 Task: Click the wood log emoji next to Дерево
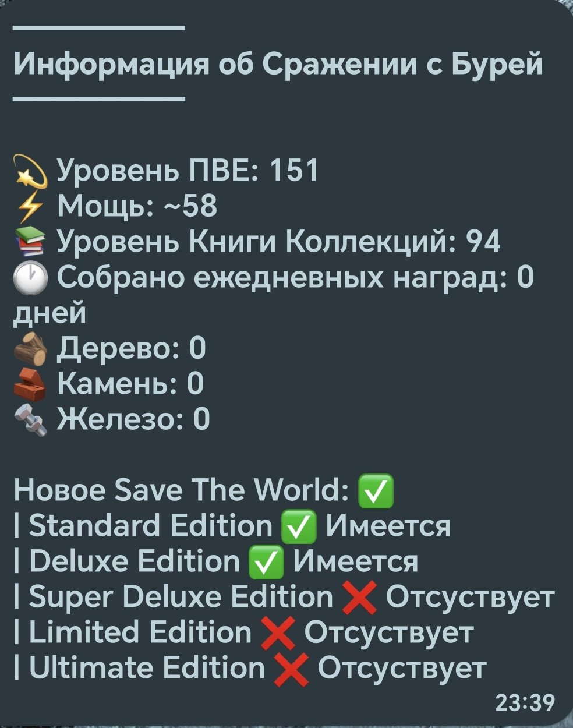coord(31,349)
